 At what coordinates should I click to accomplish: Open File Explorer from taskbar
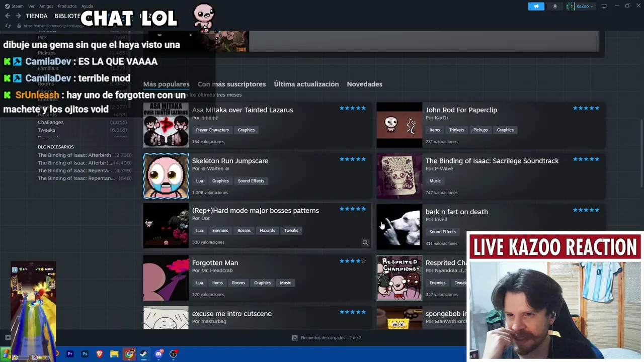pos(114,354)
